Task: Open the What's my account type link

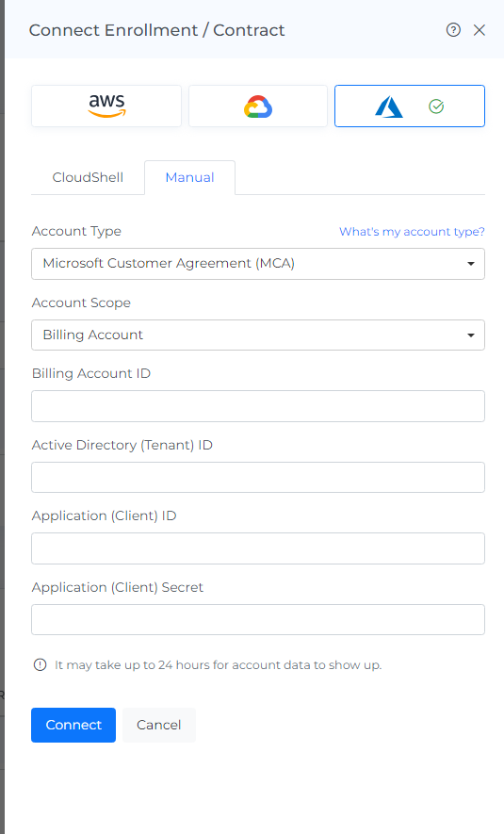Action: [412, 232]
